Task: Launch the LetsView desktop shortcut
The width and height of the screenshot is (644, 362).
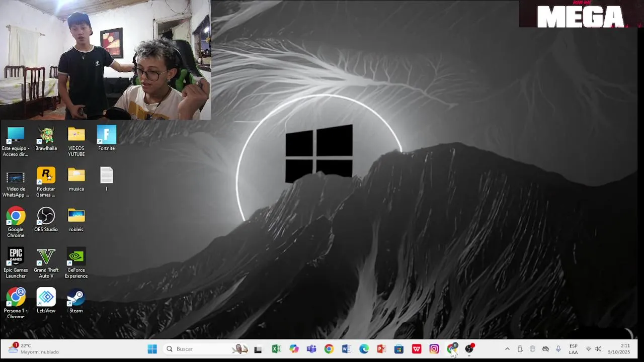Action: 46,301
